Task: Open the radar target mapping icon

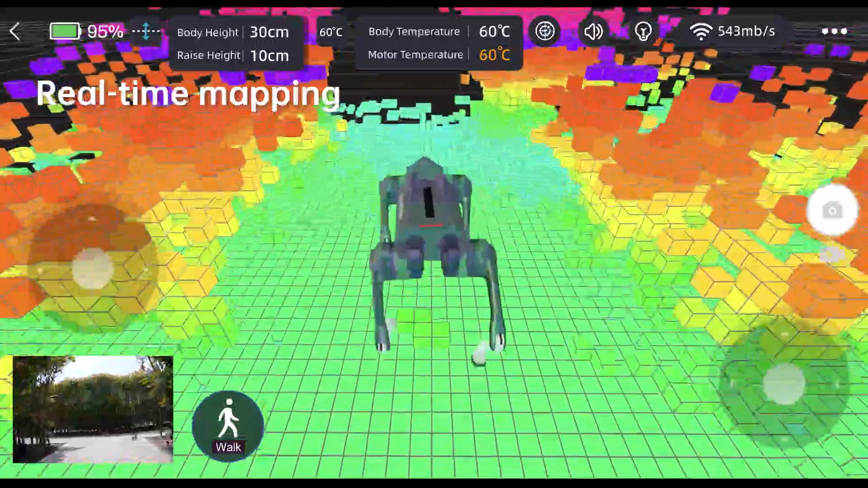Action: 545,31
